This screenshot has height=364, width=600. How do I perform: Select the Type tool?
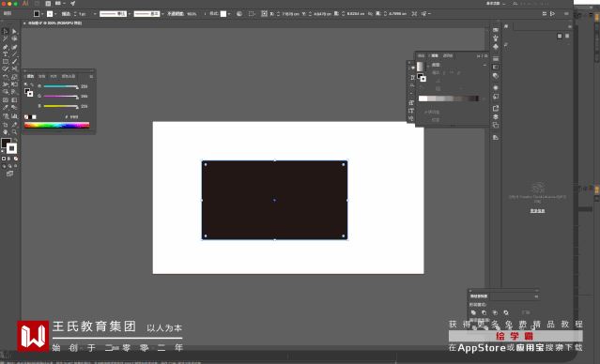click(x=6, y=54)
